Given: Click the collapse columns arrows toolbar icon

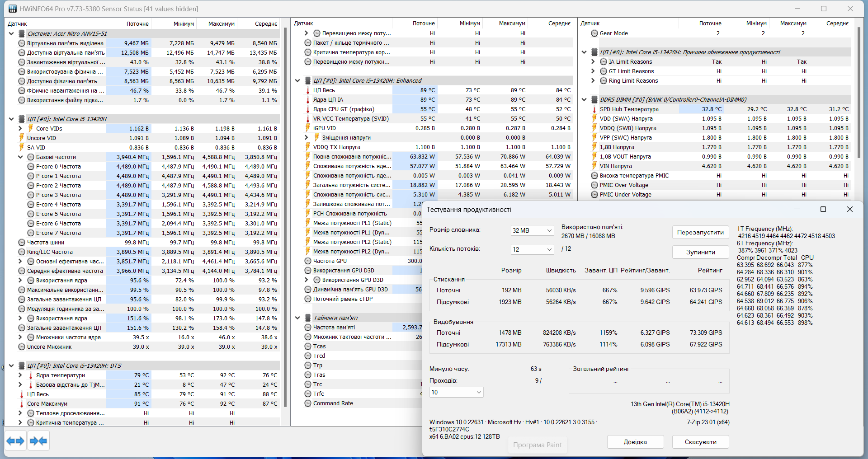Looking at the screenshot, I should point(38,441).
